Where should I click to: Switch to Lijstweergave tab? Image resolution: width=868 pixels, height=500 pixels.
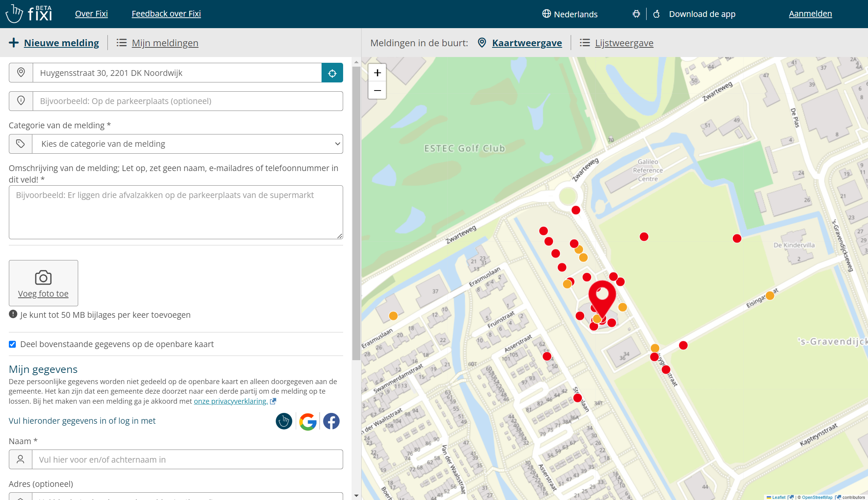[624, 43]
